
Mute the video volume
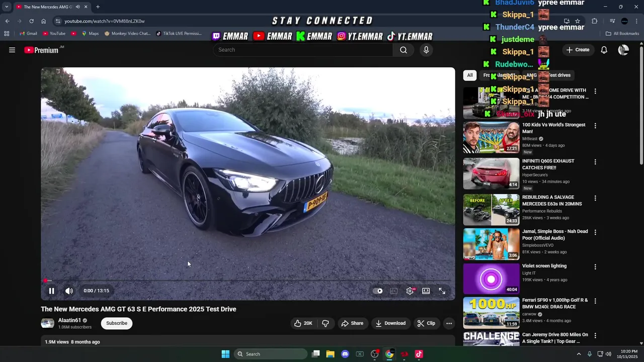[x=69, y=291]
